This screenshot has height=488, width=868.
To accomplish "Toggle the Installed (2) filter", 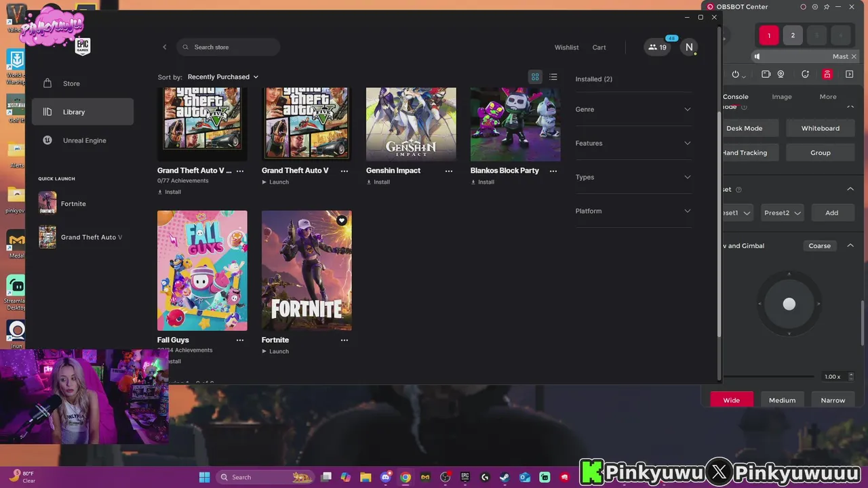I will (593, 79).
